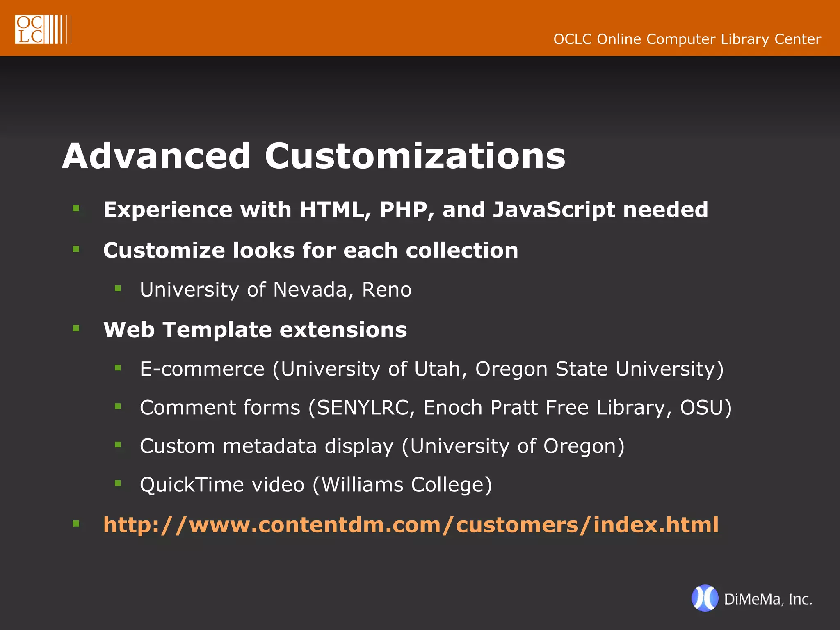
Task: Click the 'QuickTime video (Williams College)' line
Action: click(x=316, y=485)
